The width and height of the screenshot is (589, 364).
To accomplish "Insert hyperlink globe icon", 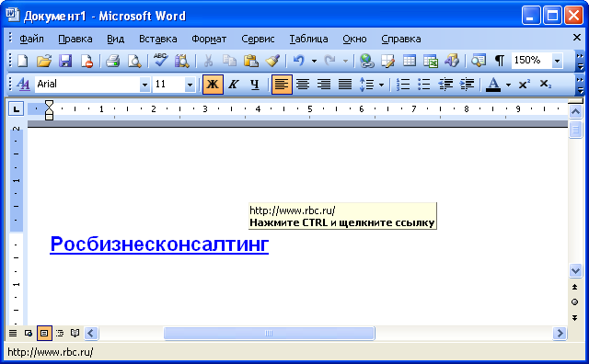I will tap(366, 61).
